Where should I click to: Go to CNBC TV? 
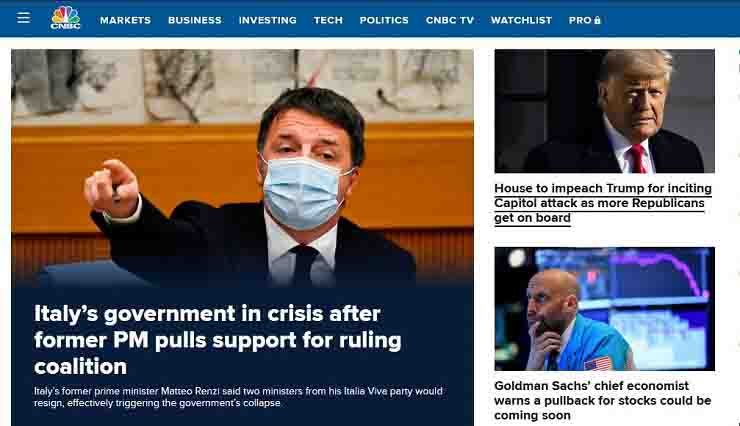point(450,20)
